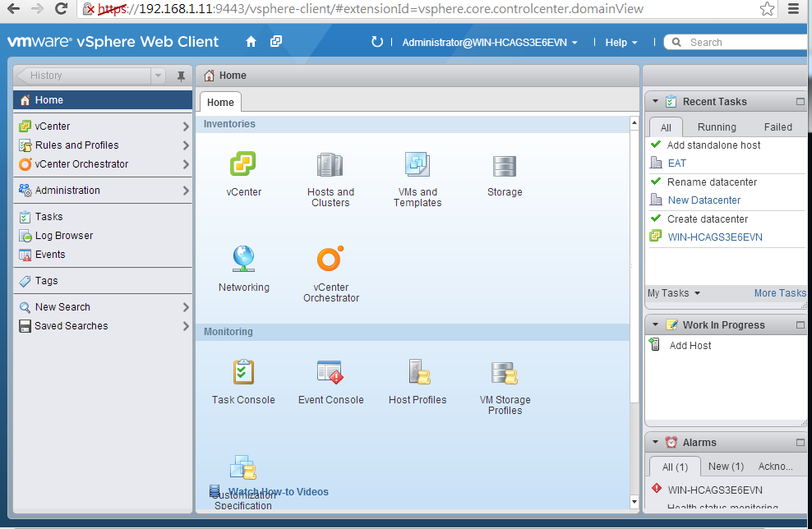
Task: Open the Networking inventory icon
Action: pos(243,259)
